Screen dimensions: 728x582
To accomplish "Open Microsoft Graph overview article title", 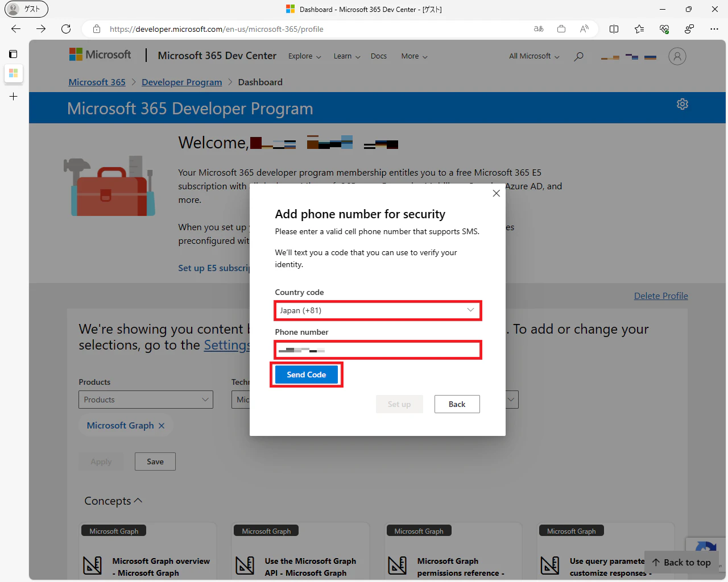I will 161,567.
